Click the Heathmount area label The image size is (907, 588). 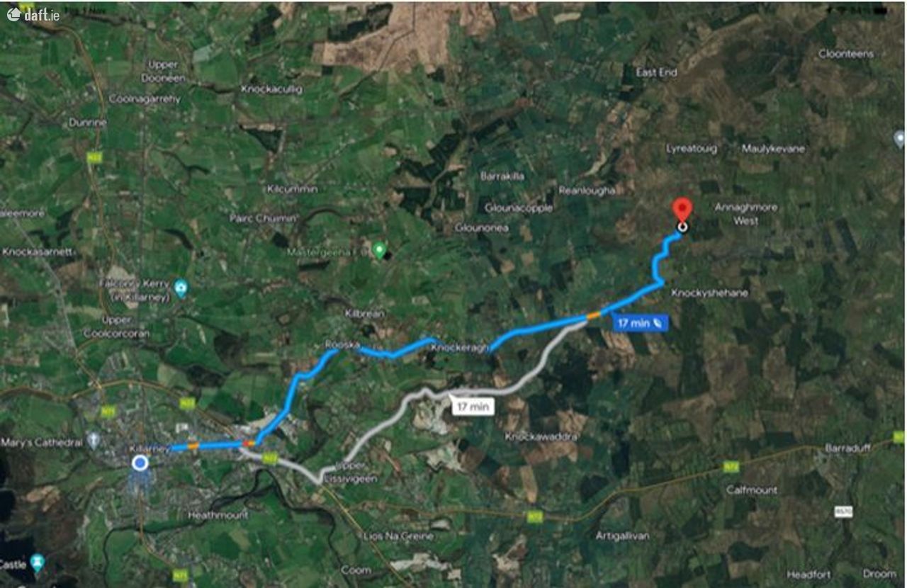(x=218, y=515)
